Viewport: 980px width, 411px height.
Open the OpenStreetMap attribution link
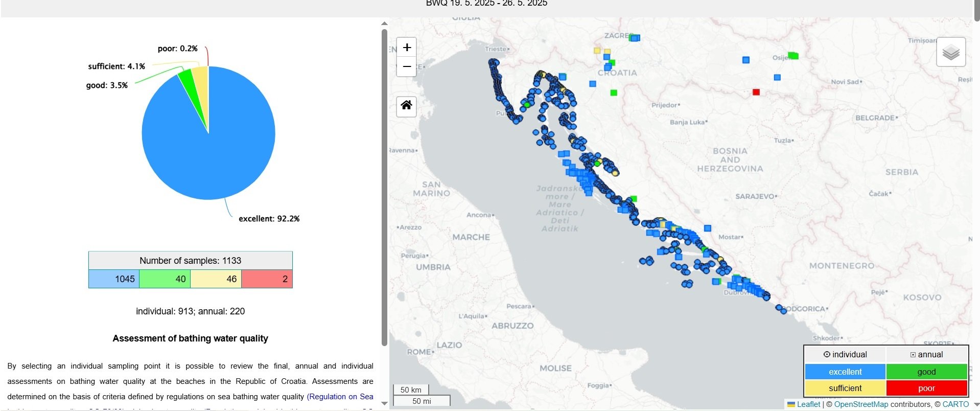[861, 404]
